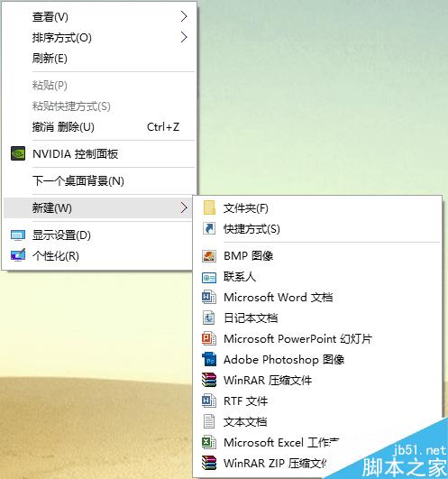Click the BMP image icon
This screenshot has height=479, width=448.
tap(209, 255)
